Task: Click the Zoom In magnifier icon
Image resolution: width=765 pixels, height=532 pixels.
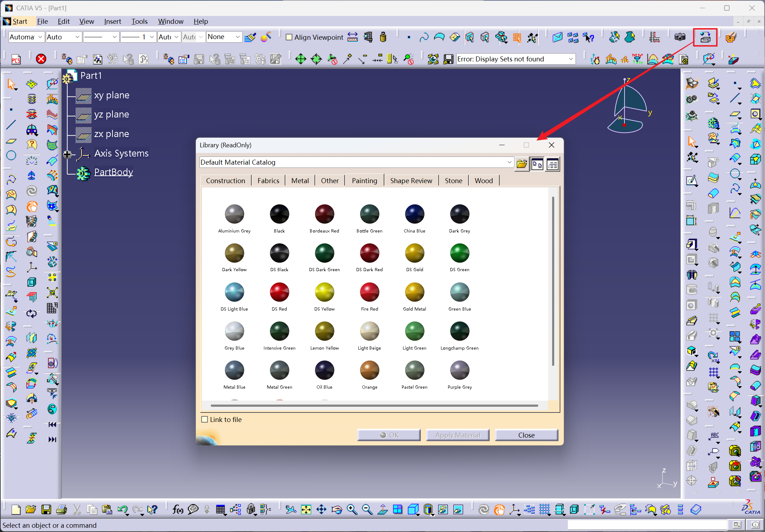Action: (352, 510)
